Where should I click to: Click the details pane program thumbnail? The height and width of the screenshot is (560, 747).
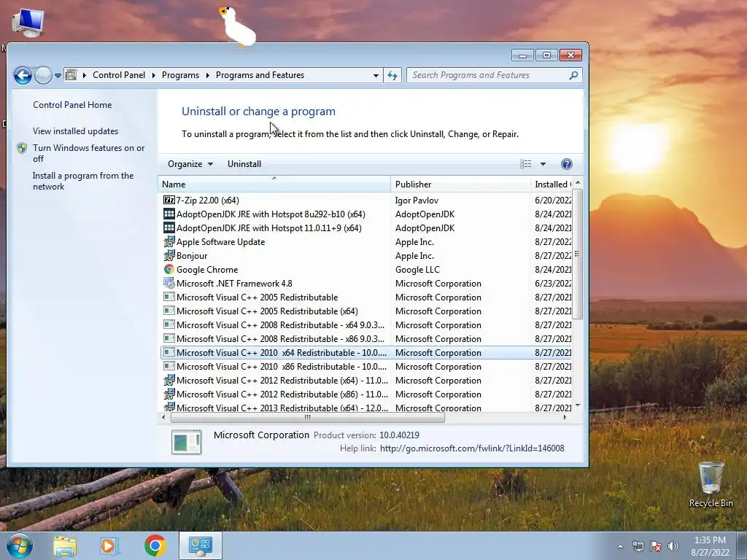coord(186,442)
